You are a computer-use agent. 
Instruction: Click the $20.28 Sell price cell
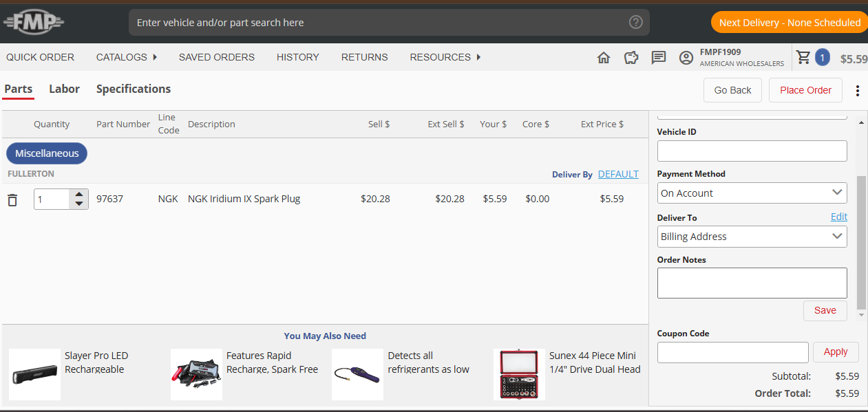point(375,199)
